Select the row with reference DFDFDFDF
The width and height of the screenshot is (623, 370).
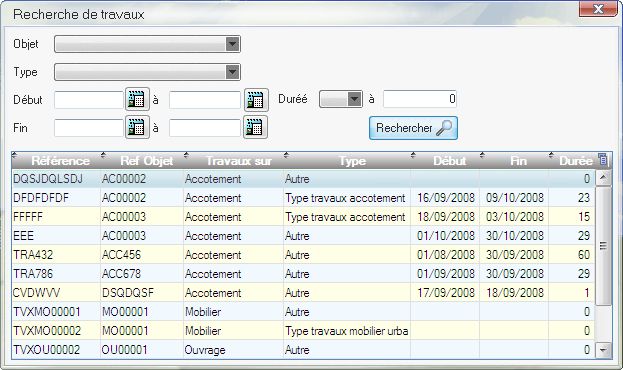click(x=303, y=198)
